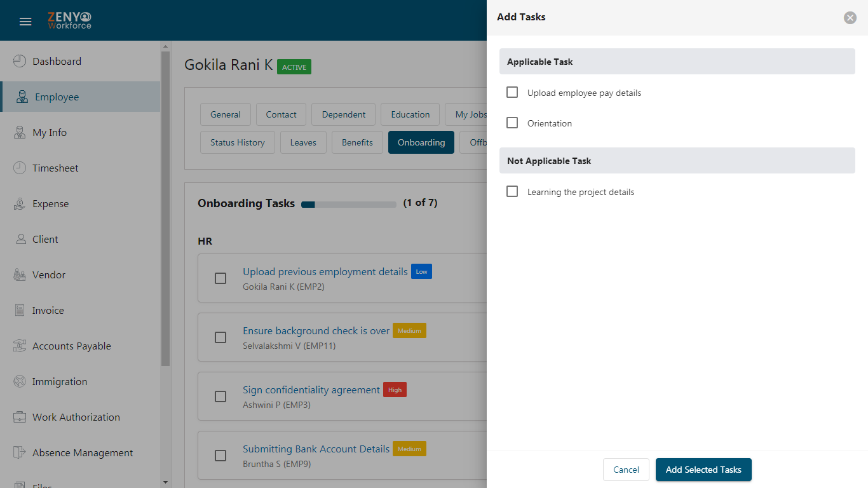This screenshot has height=488, width=868.
Task: Click the Onboarding Tasks progress bar
Action: pyautogui.click(x=349, y=205)
